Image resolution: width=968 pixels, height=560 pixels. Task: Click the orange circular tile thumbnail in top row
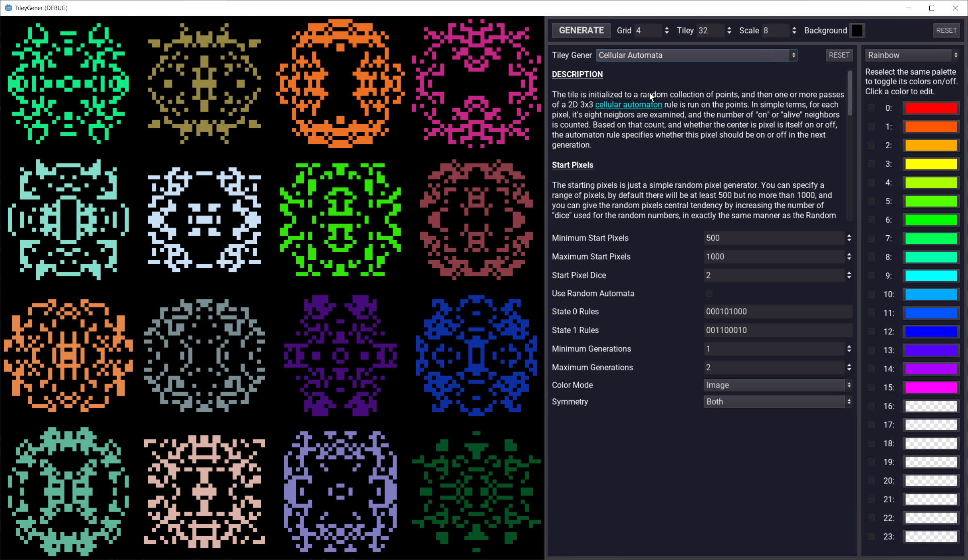pyautogui.click(x=341, y=83)
